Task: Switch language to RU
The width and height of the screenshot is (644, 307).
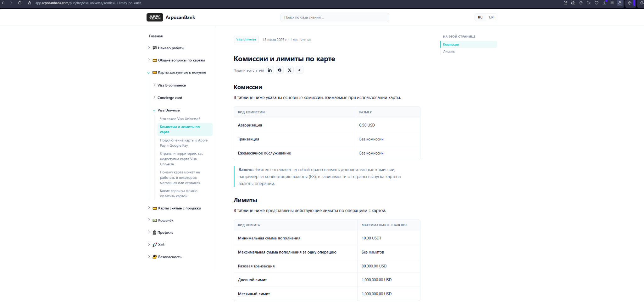Action: click(x=480, y=17)
